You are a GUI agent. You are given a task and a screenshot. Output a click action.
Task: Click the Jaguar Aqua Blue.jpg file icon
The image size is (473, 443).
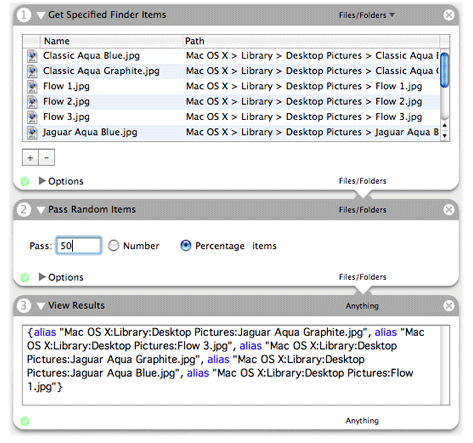32,132
